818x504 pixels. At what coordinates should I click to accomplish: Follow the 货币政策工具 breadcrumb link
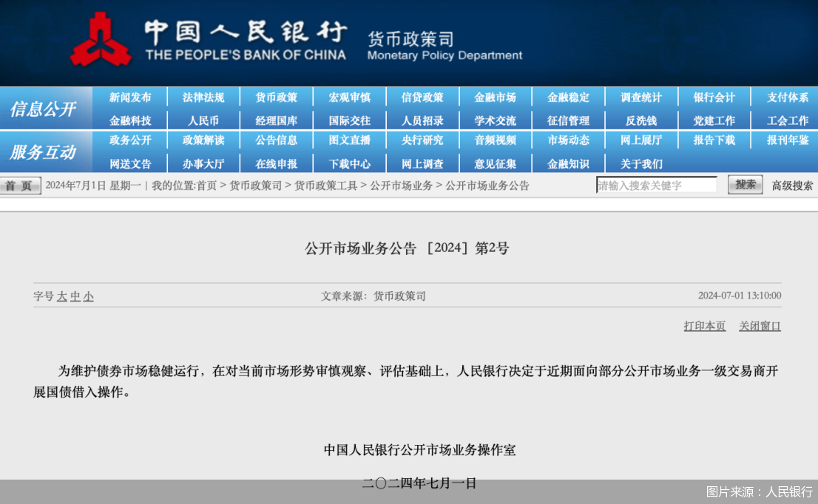pyautogui.click(x=325, y=185)
